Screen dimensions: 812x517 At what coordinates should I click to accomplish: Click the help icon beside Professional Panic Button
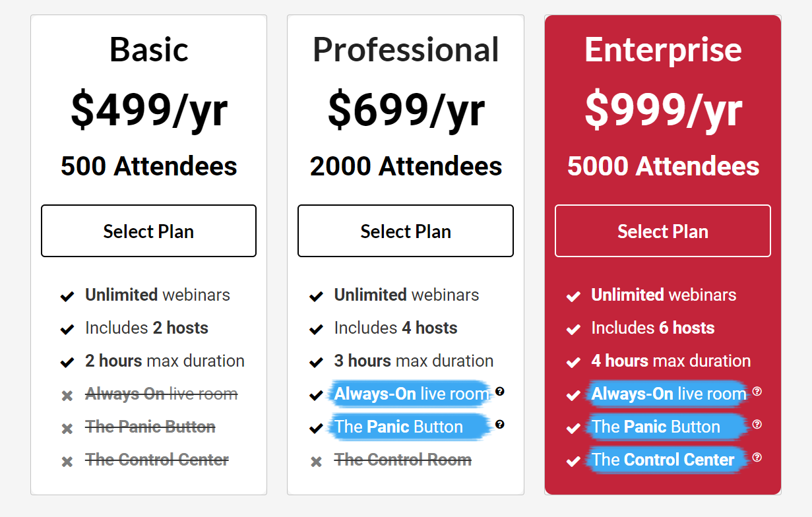pyautogui.click(x=500, y=425)
